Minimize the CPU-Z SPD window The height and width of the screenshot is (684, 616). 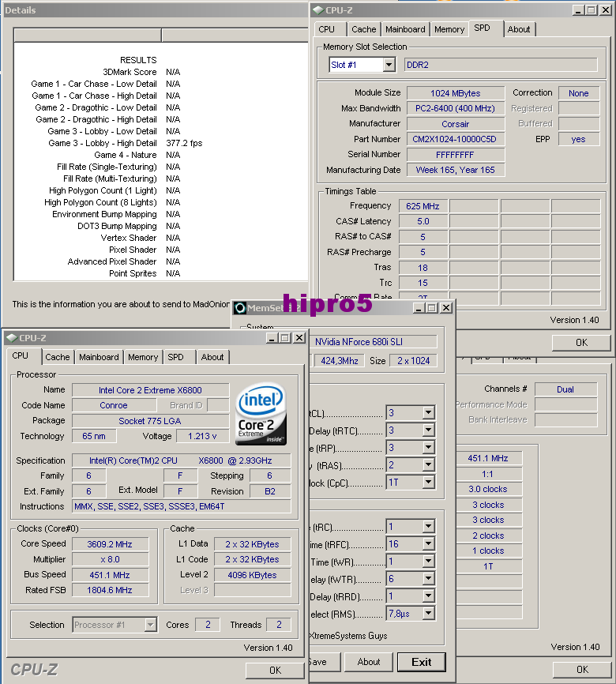pos(578,10)
